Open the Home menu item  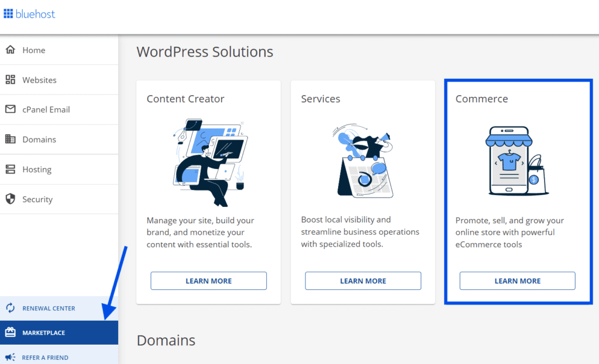(59, 50)
